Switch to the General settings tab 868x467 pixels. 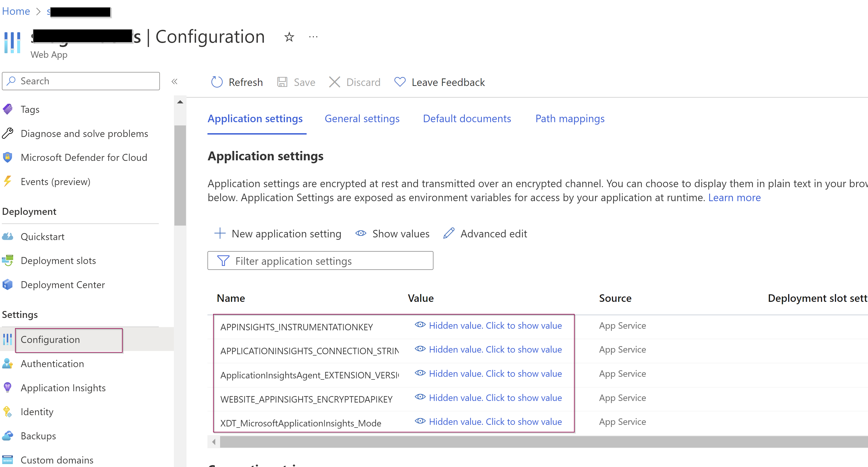point(362,118)
